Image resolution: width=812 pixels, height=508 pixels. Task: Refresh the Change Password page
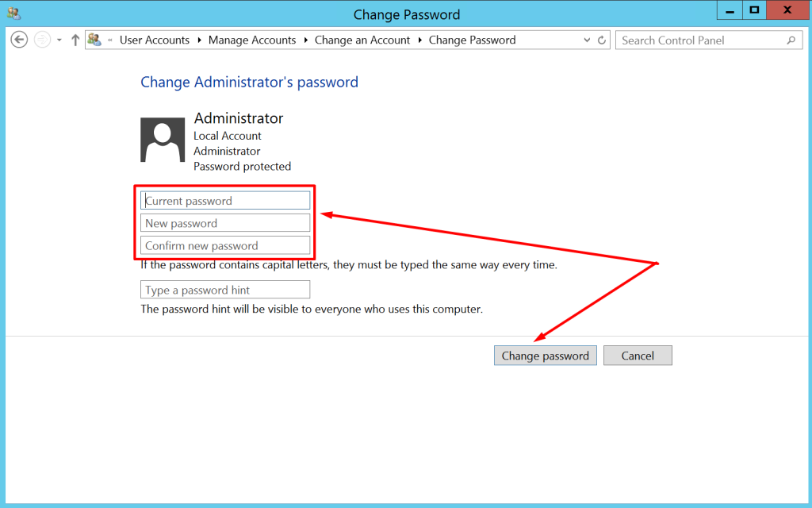click(602, 40)
